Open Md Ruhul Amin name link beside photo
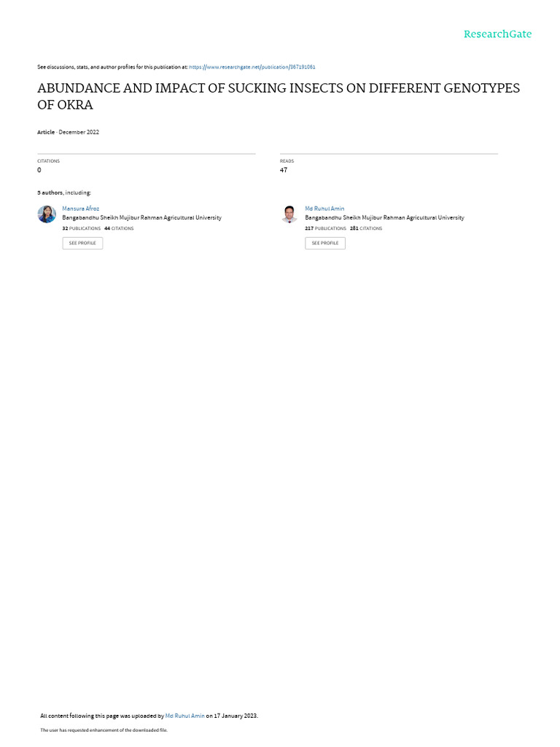Viewport: 560px width, 747px height. (x=324, y=209)
